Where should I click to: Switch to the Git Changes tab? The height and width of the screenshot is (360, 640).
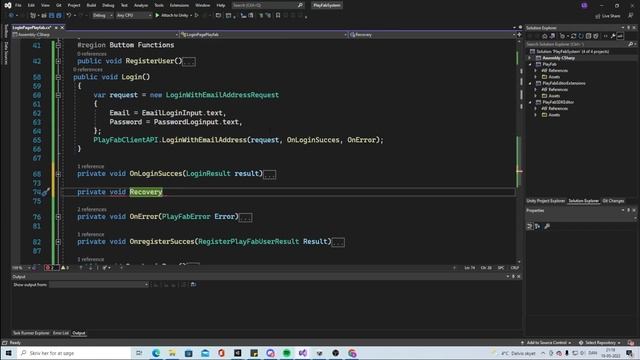pos(613,201)
